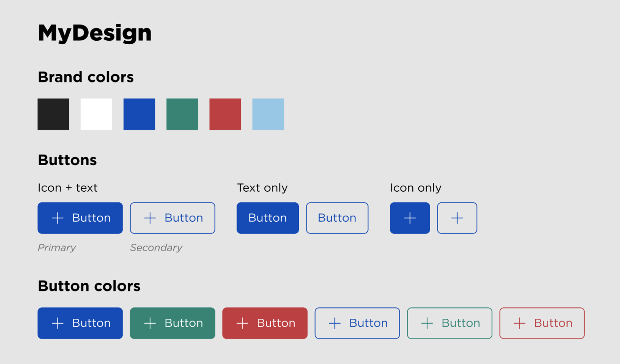
Task: Click the solid blue icon-only plus button
Action: pos(410,218)
